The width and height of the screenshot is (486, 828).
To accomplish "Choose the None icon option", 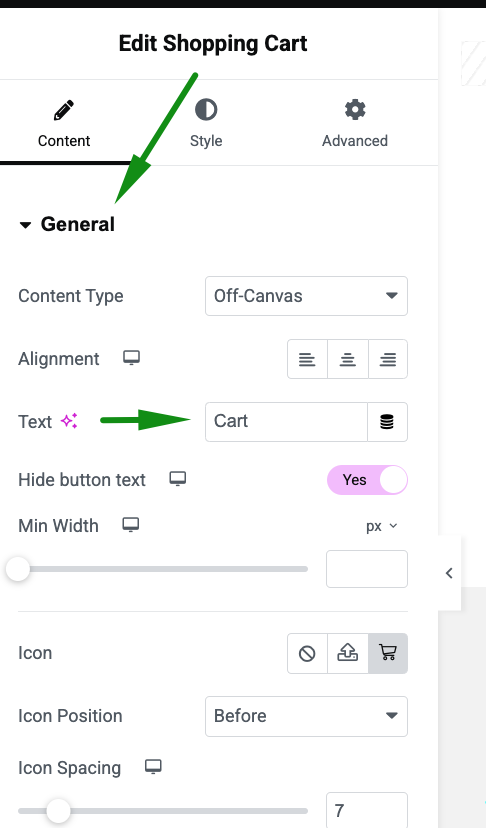I will pyautogui.click(x=307, y=654).
